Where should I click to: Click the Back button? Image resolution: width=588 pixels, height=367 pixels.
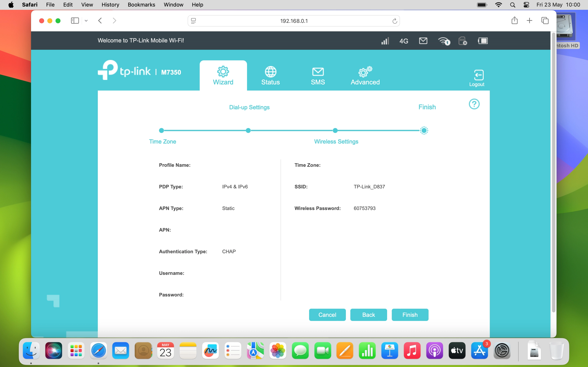click(x=368, y=315)
